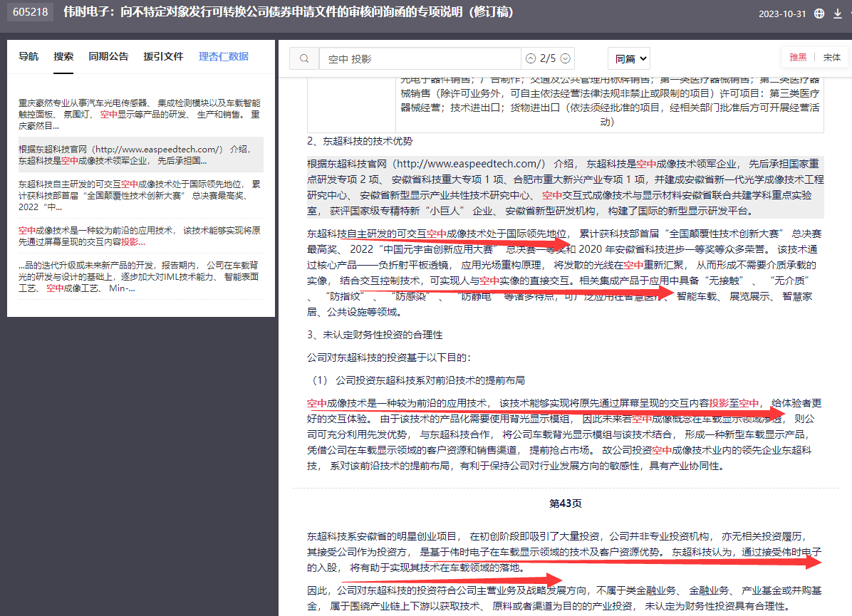Click heading 2、东超科技的技术优势

[x=360, y=141]
